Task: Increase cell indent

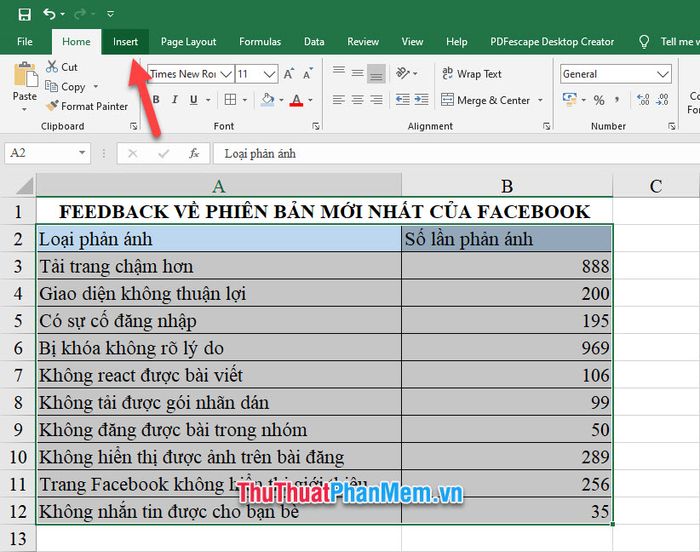Action: tap(421, 100)
